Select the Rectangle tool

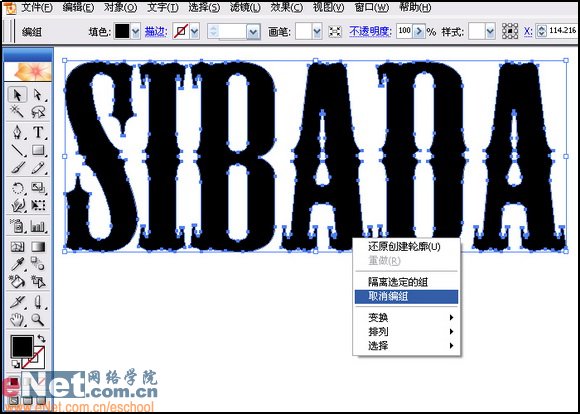[38, 150]
